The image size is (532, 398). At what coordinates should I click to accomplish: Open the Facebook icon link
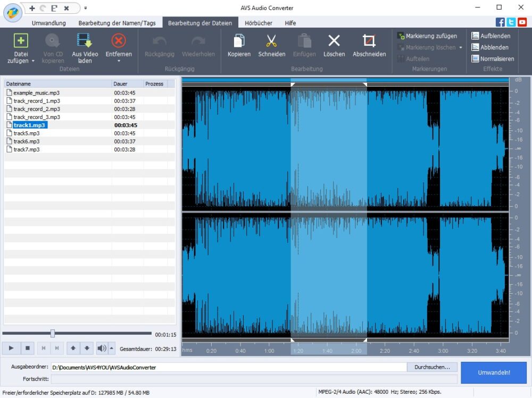(500, 22)
